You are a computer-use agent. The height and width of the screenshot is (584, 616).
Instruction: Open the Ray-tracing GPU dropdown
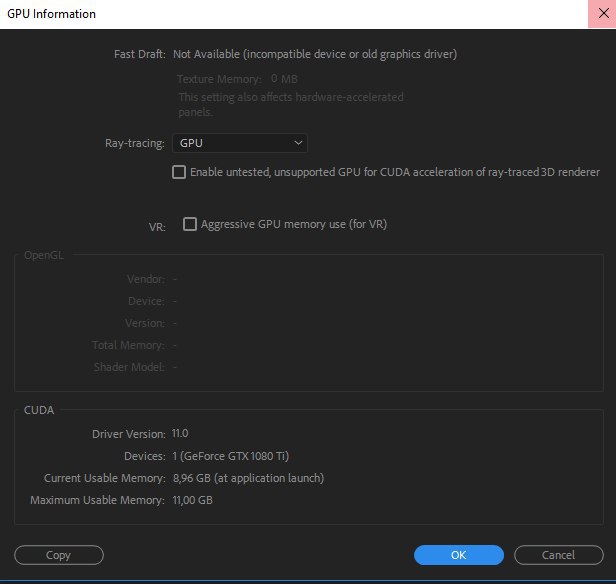240,143
